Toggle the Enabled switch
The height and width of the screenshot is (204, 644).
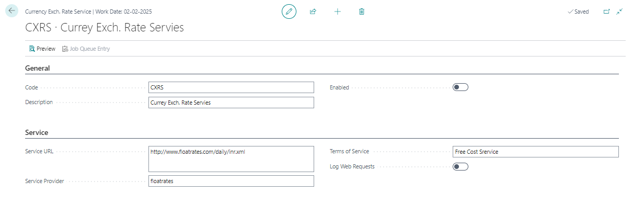pos(461,87)
